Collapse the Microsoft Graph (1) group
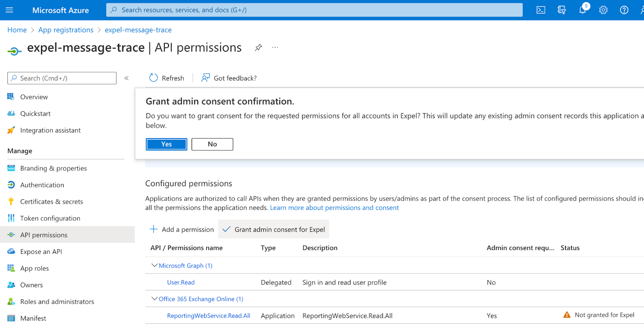 point(154,265)
